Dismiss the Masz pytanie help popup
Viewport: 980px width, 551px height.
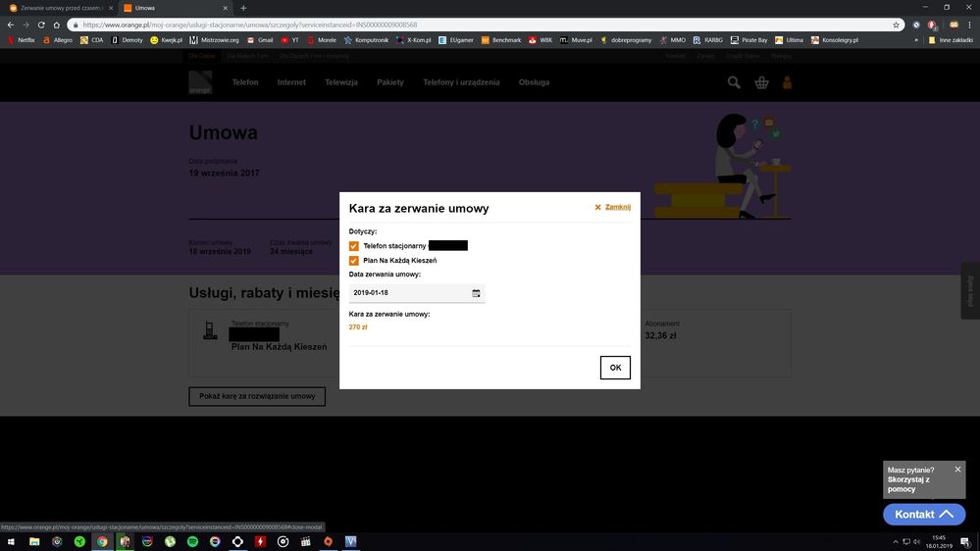coord(958,470)
